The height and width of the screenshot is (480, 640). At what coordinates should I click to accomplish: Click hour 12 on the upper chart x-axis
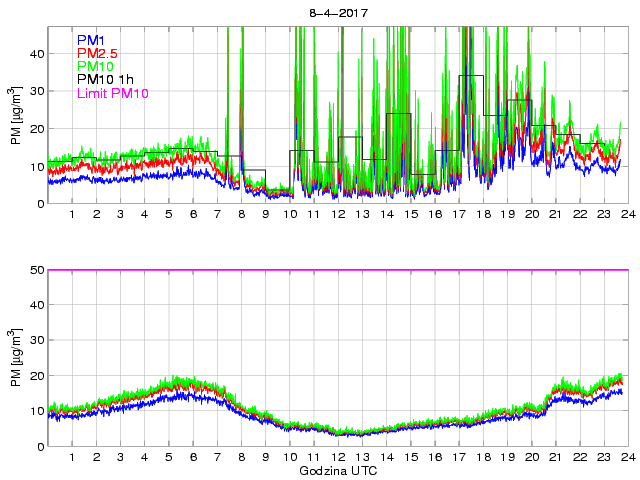coord(338,215)
